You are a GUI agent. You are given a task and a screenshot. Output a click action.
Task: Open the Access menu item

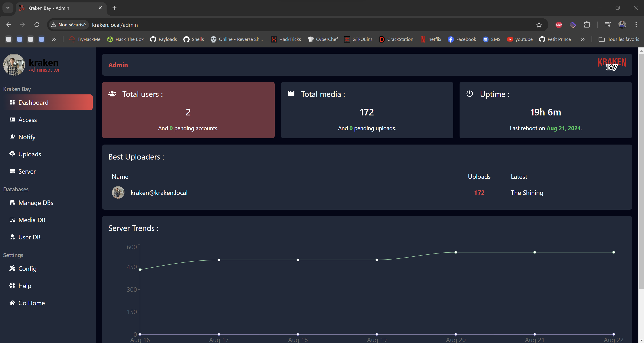coord(28,120)
